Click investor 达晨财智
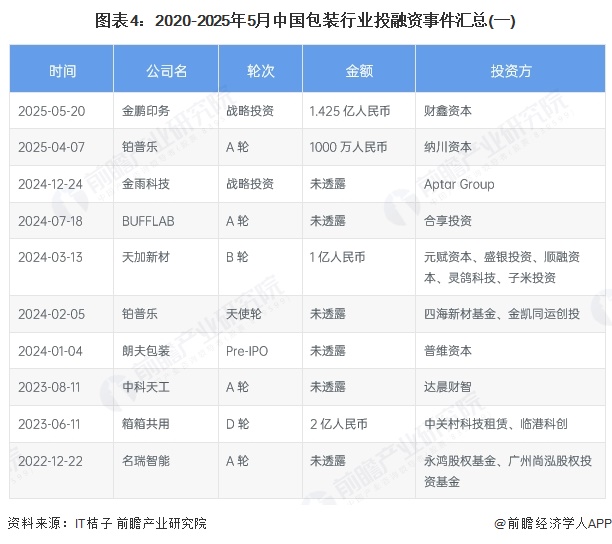Viewport: 612px width, 544px height. pos(448,387)
